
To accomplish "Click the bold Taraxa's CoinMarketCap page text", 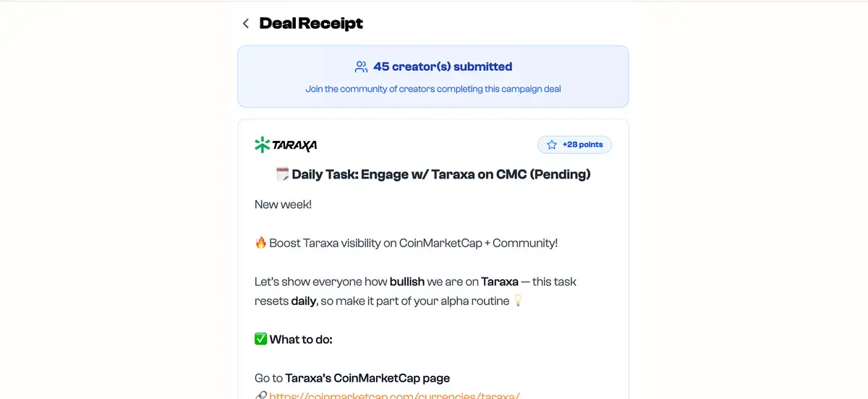I will coord(367,378).
